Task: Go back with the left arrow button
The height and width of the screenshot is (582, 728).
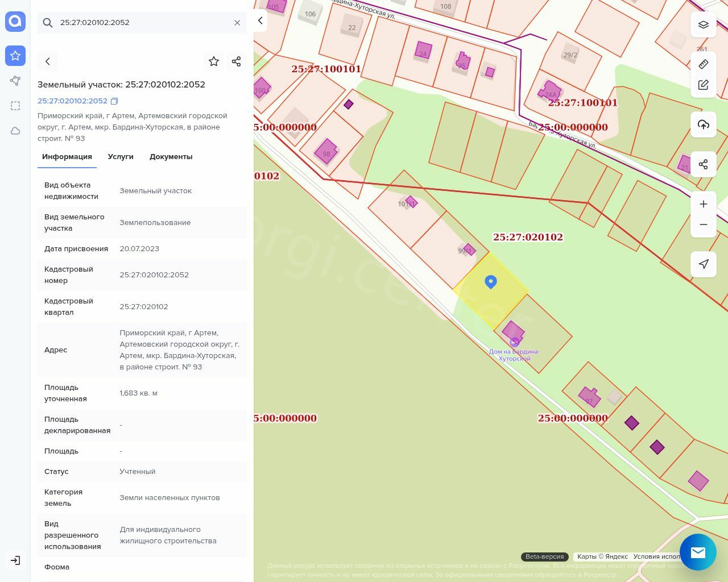Action: pyautogui.click(x=48, y=61)
